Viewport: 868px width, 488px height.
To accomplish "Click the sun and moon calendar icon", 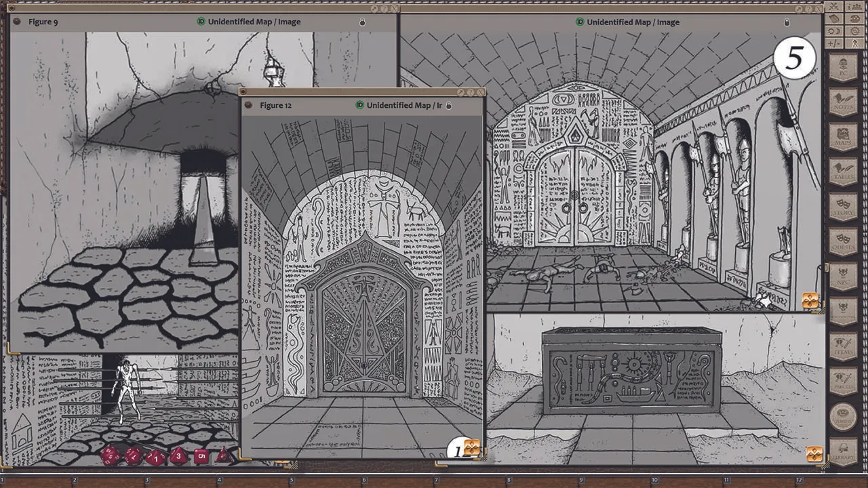I will tap(833, 31).
